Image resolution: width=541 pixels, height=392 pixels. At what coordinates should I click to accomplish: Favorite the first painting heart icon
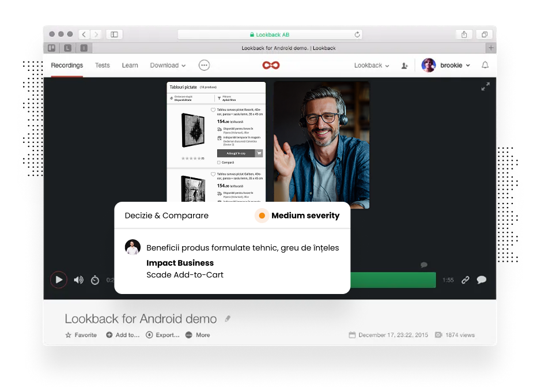[x=213, y=110]
